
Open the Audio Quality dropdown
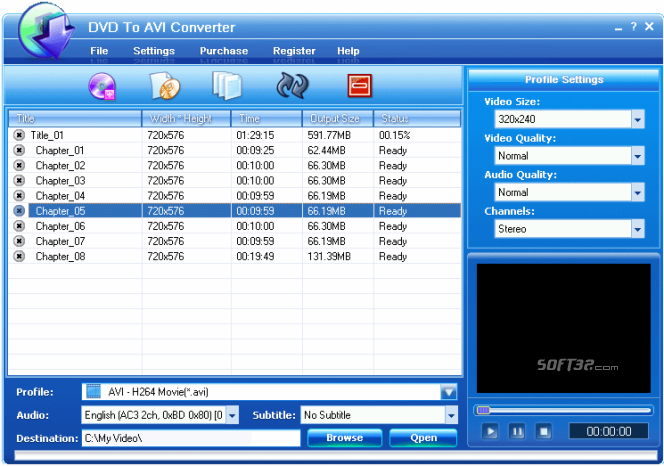[638, 192]
